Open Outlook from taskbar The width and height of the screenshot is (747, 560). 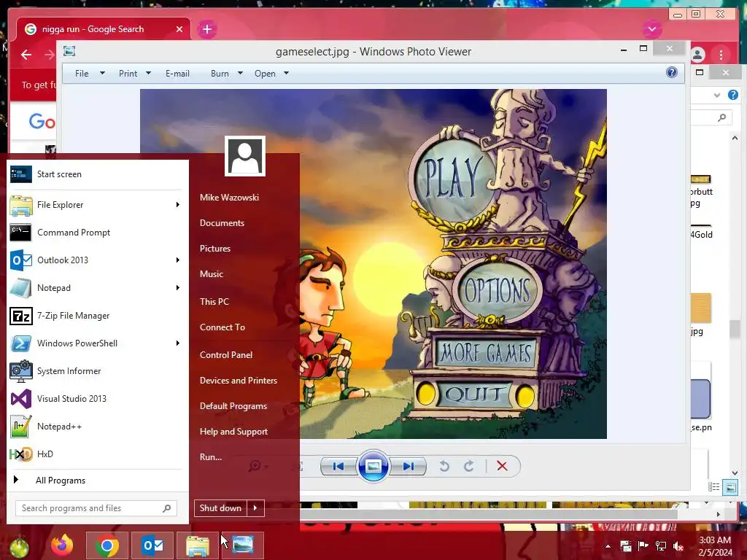coord(152,545)
